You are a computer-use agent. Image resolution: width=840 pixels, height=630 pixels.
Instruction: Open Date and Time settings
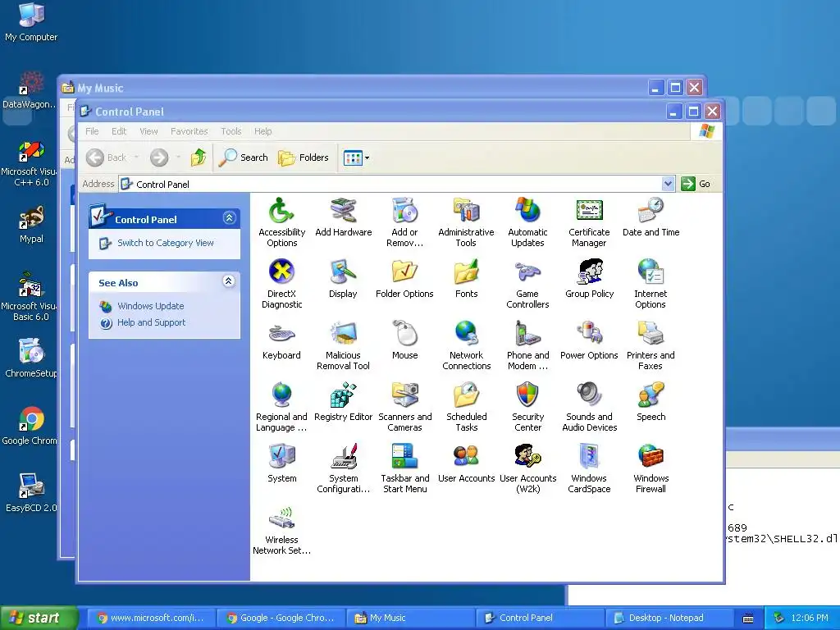(x=651, y=217)
